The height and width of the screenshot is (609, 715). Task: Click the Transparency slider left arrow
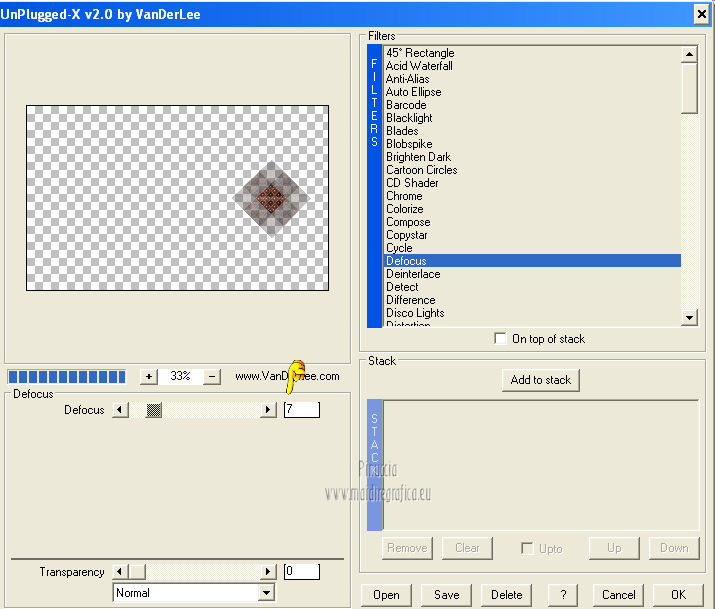(120, 572)
